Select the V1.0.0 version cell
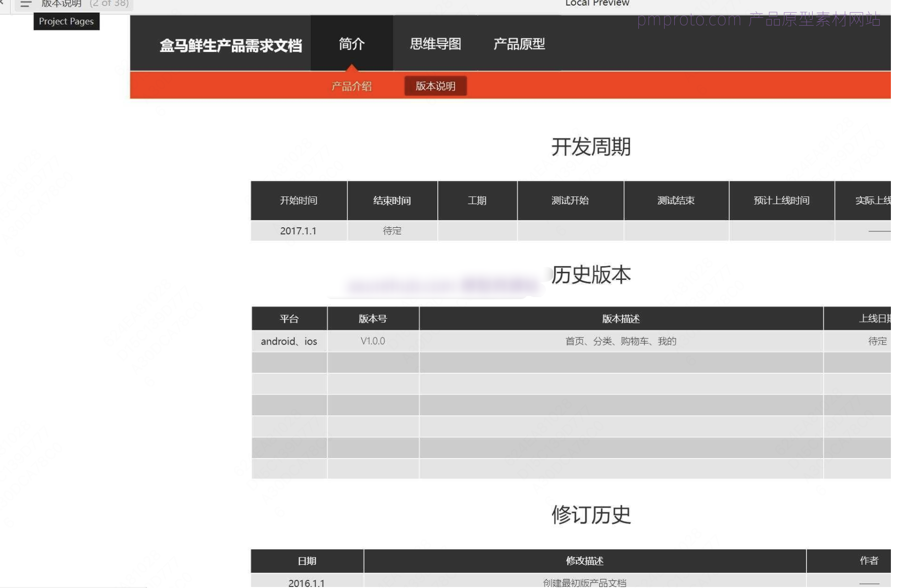 pyautogui.click(x=373, y=341)
